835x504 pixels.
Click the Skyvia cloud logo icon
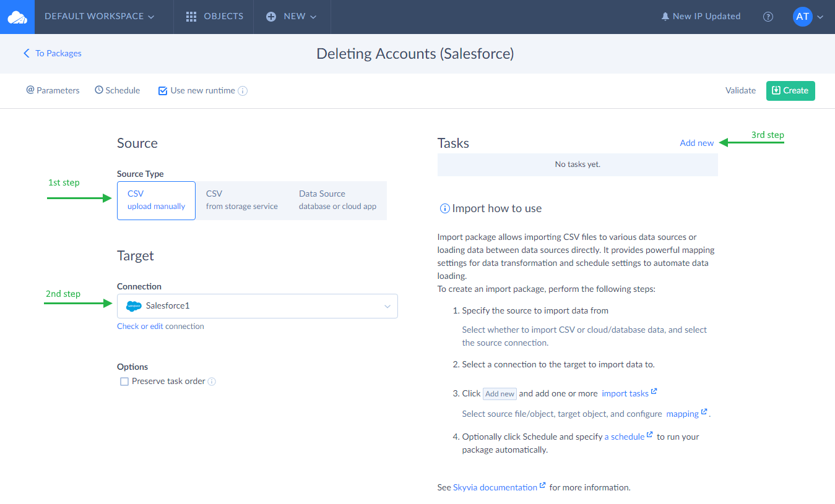point(17,17)
